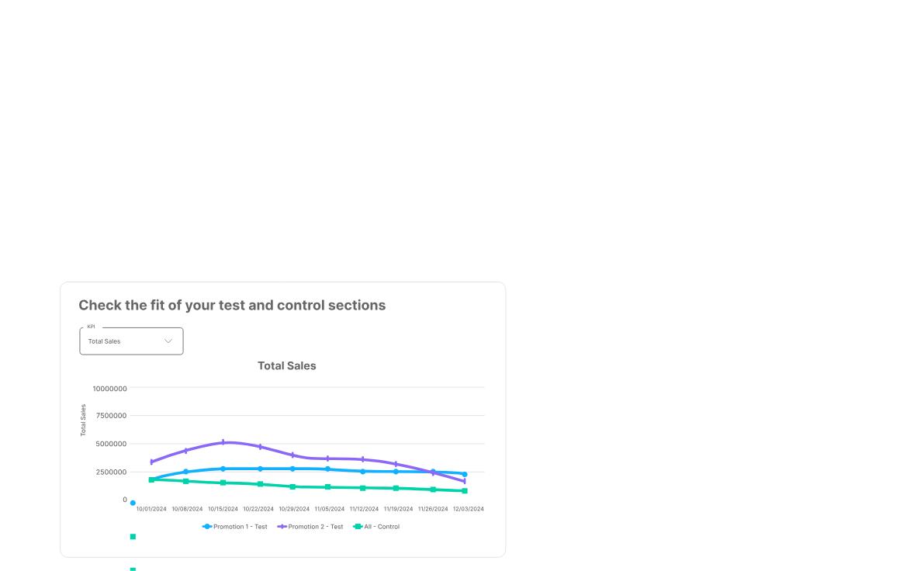Viewport: 924px width, 571px height.
Task: Click the All - Control square legend icon
Action: pyautogui.click(x=358, y=526)
